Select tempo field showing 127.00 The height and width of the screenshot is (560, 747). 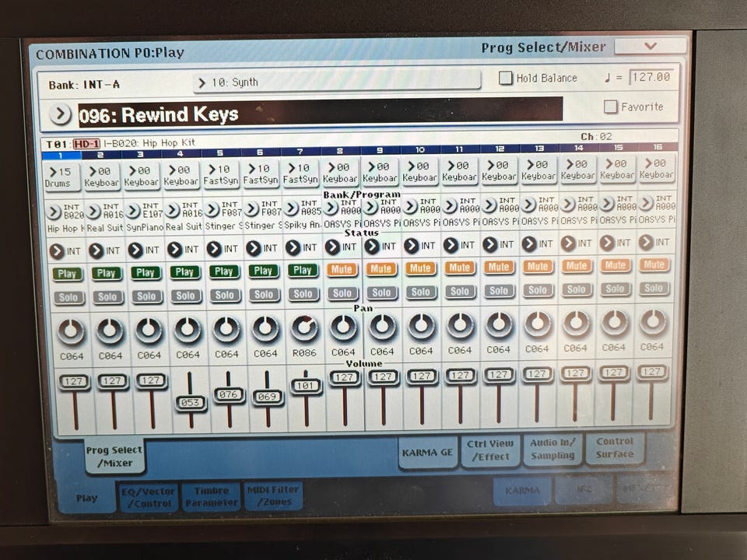click(652, 77)
